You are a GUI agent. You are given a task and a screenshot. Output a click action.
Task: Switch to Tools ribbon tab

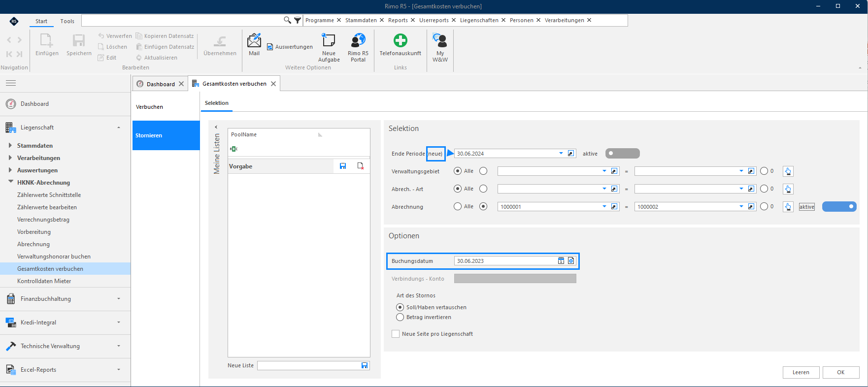pos(67,21)
